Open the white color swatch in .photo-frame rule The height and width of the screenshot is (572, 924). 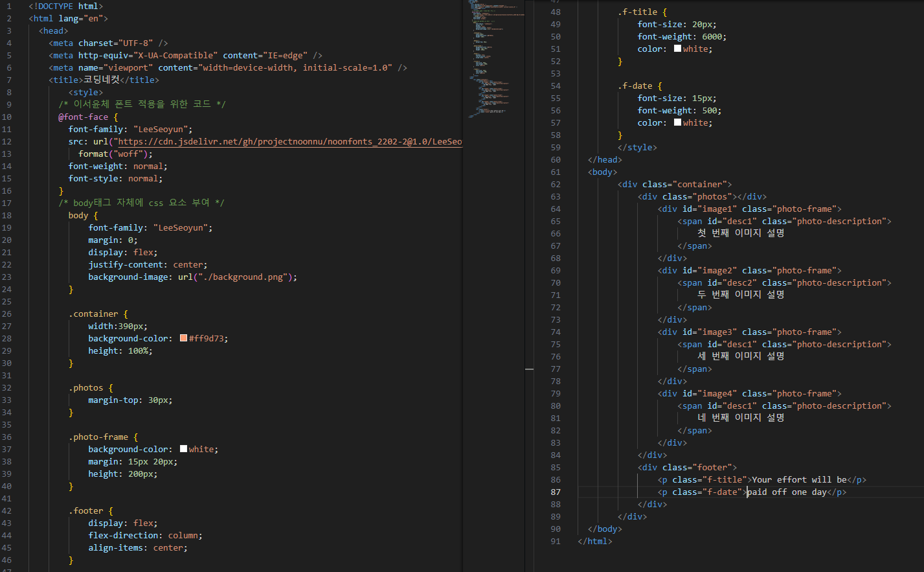(x=183, y=449)
